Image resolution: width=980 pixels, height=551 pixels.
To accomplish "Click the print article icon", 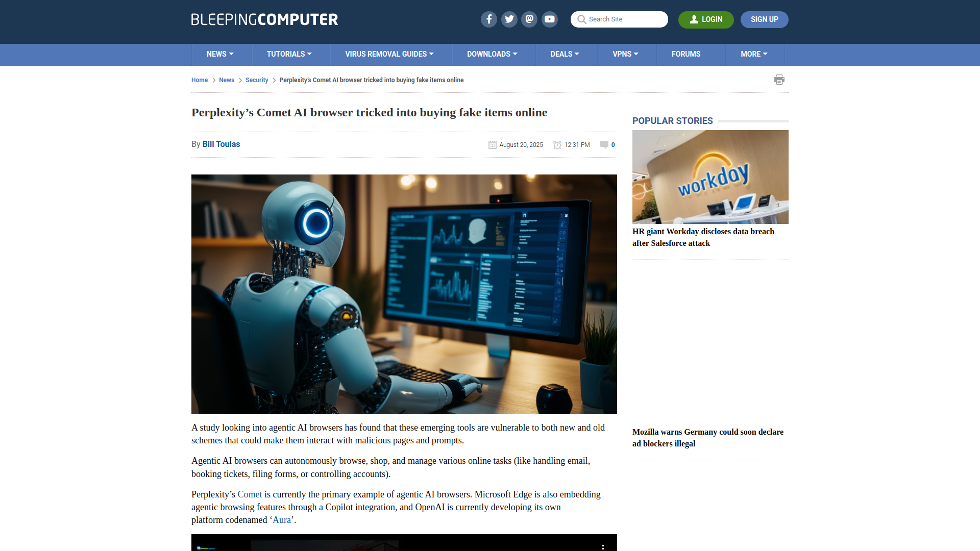I will click(x=779, y=80).
